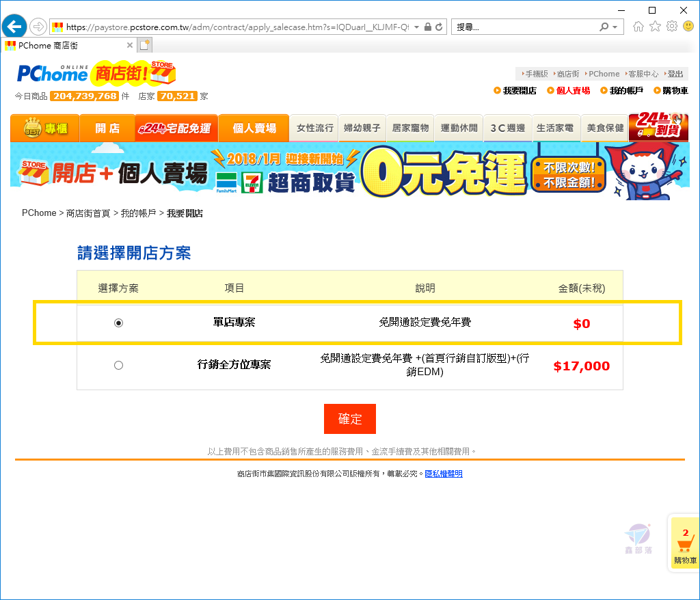Click the 確定 confirm button
This screenshot has width=700, height=600.
coord(350,419)
